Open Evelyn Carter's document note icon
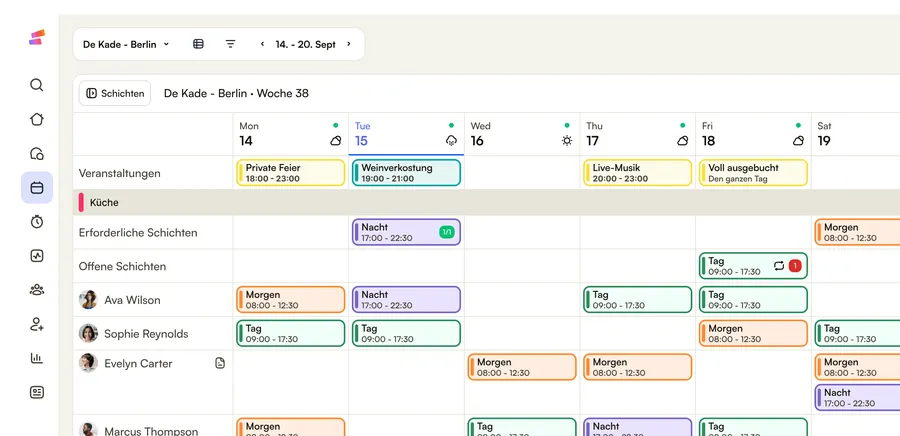Viewport: 900px width, 436px height. (220, 363)
